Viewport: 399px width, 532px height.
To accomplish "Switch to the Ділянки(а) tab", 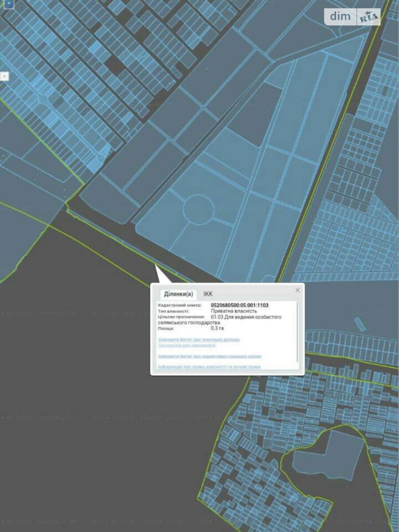I will pos(178,294).
